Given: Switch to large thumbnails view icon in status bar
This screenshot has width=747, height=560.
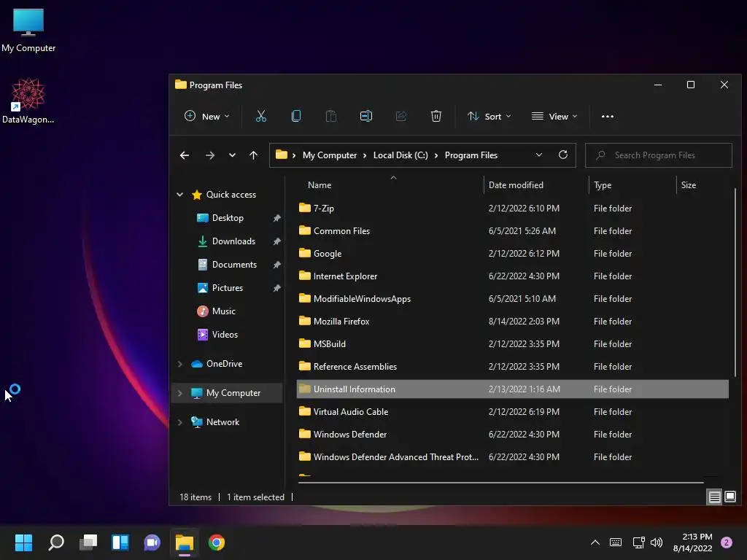Looking at the screenshot, I should pos(729,497).
